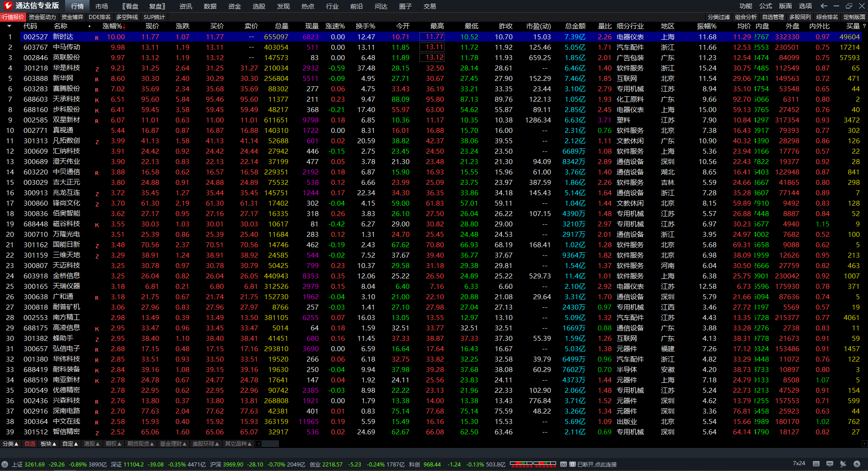Select the 自选 bottom tab
The image size is (868, 471).
click(x=30, y=444)
